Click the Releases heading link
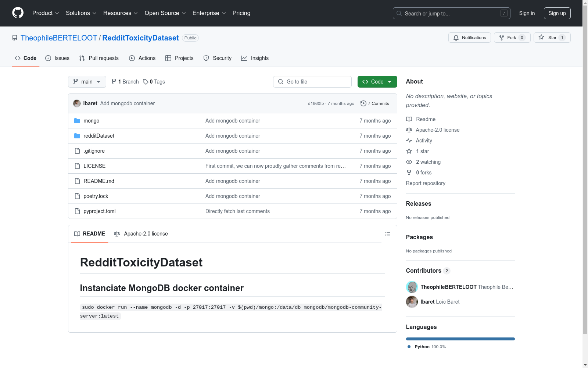The image size is (588, 368). pyautogui.click(x=419, y=204)
